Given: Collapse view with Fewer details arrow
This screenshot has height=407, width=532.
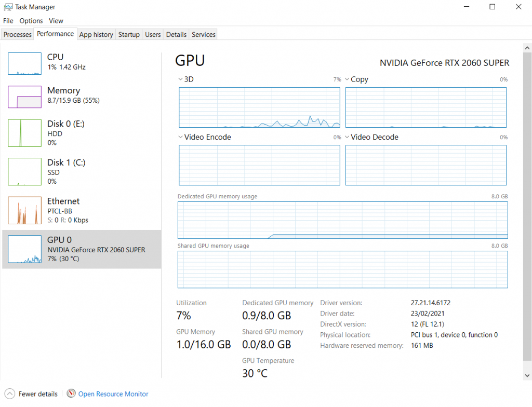Looking at the screenshot, I should pyautogui.click(x=9, y=394).
